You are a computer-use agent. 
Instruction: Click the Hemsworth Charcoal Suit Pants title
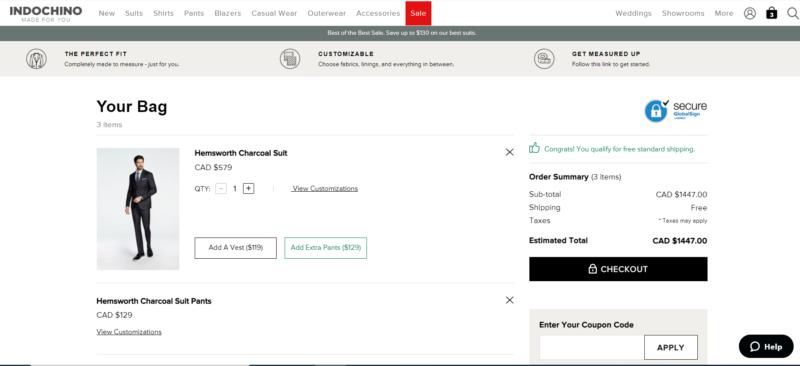154,301
